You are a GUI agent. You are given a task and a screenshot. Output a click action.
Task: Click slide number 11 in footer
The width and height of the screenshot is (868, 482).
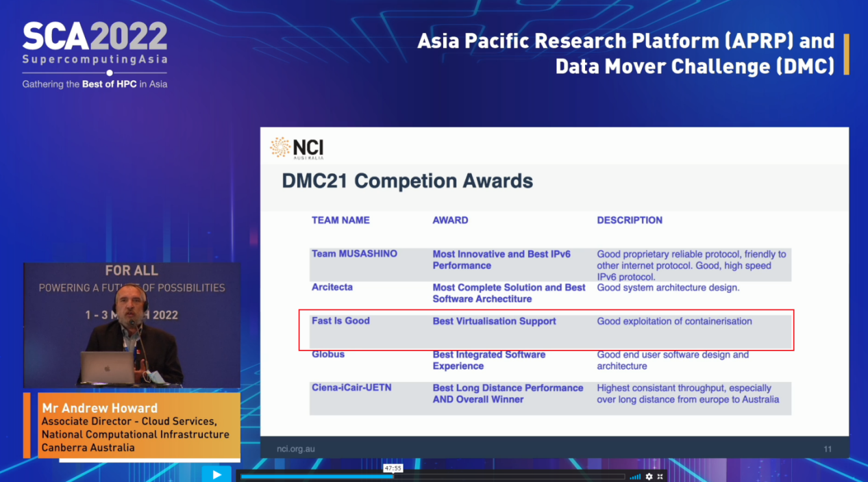point(828,449)
